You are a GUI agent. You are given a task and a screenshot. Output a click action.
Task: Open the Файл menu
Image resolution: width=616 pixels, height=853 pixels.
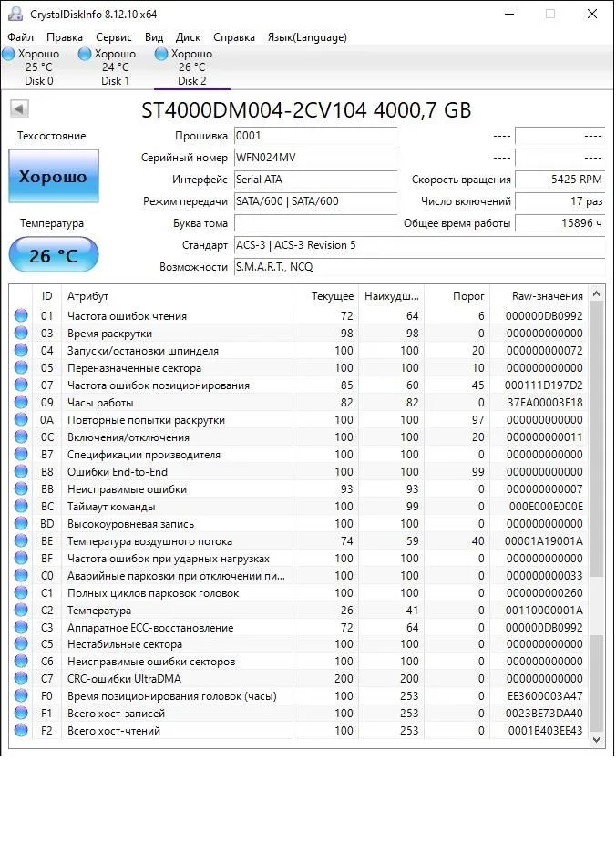pos(20,37)
